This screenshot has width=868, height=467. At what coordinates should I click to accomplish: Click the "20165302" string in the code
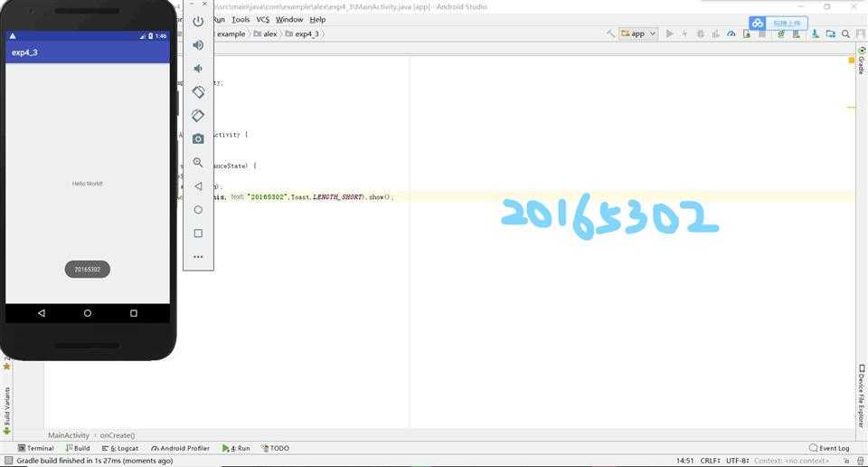pos(268,196)
